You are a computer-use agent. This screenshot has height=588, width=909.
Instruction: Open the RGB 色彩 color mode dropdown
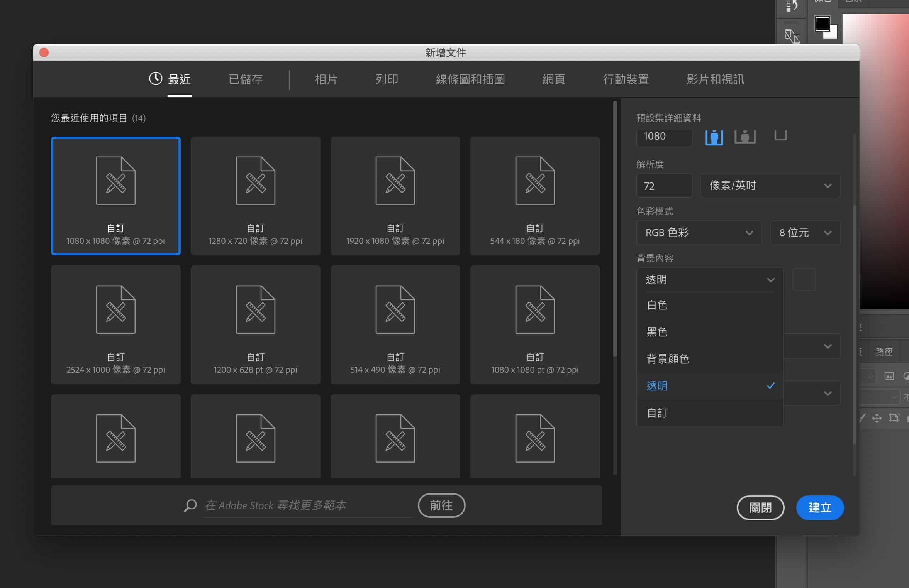699,233
